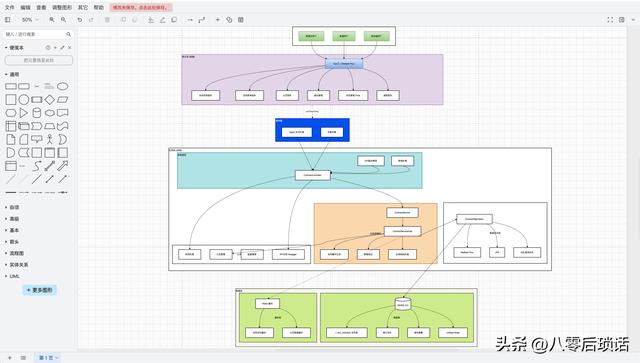Screen dimensions: 640x363
Task: Click the zoom in magnifier icon
Action: click(x=52, y=20)
